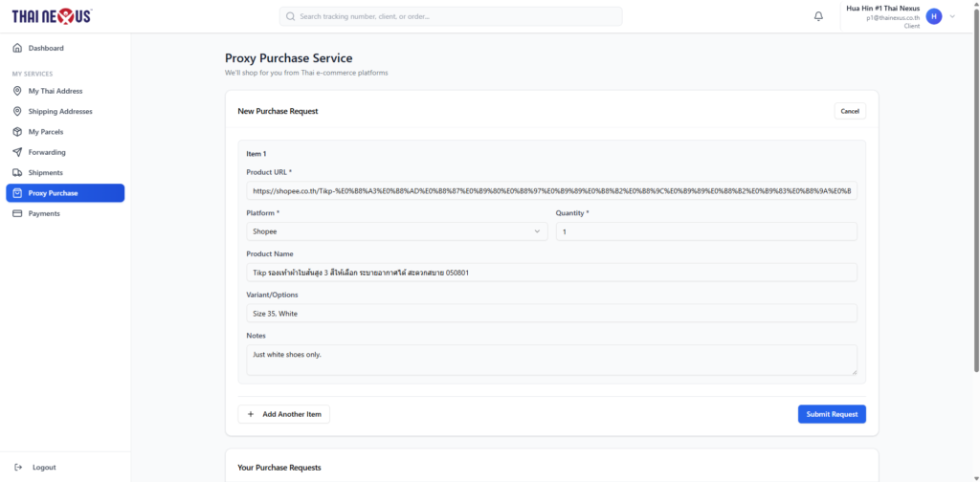The width and height of the screenshot is (980, 482).
Task: Expand the account menu chevron
Action: point(952,17)
